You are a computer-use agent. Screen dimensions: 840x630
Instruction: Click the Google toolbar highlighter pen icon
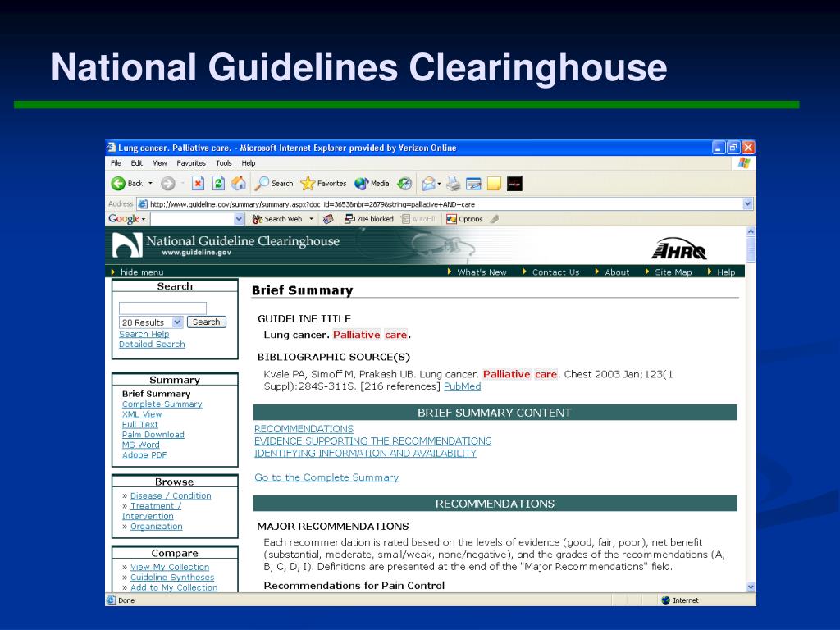pyautogui.click(x=495, y=219)
